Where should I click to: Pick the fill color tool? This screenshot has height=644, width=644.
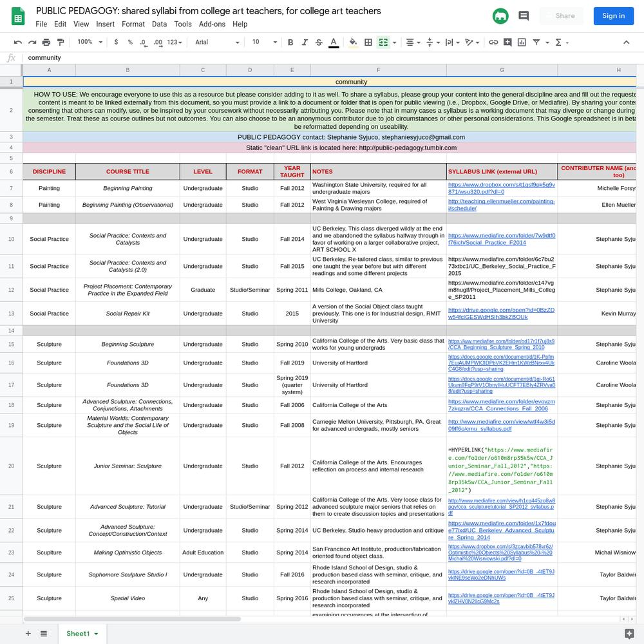pyautogui.click(x=353, y=43)
